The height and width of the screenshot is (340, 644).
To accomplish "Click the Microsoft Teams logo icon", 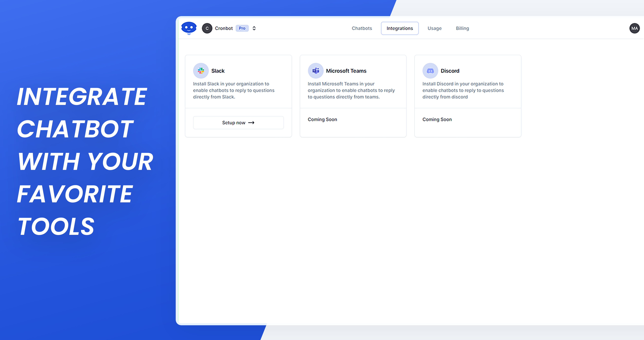I will (x=316, y=71).
